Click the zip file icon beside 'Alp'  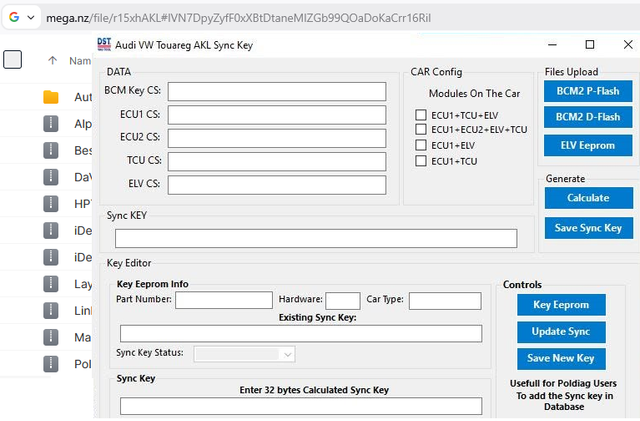[51, 124]
